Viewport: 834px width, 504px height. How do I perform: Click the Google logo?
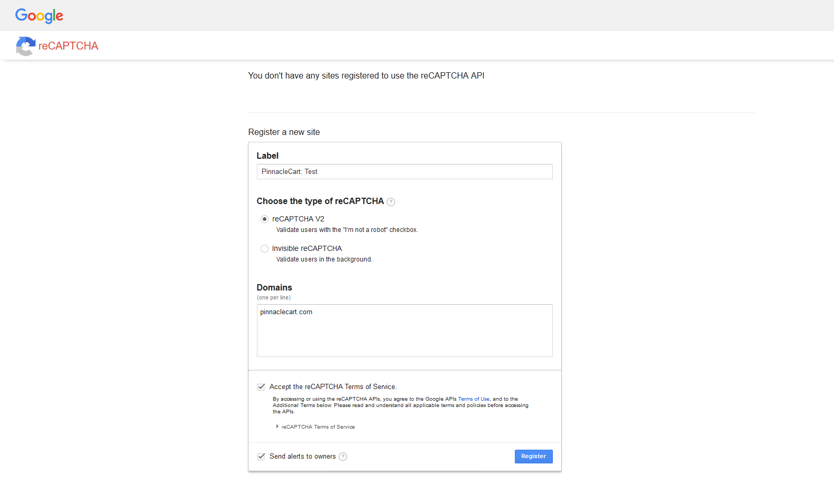pyautogui.click(x=39, y=16)
